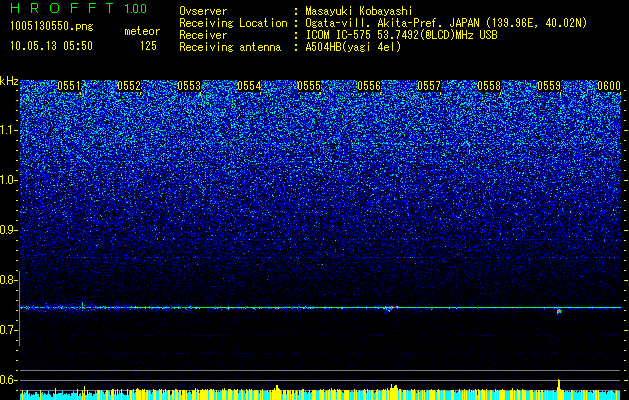The height and width of the screenshot is (400, 629).
Task: Click the 0600 time marker label
Action: 609,86
